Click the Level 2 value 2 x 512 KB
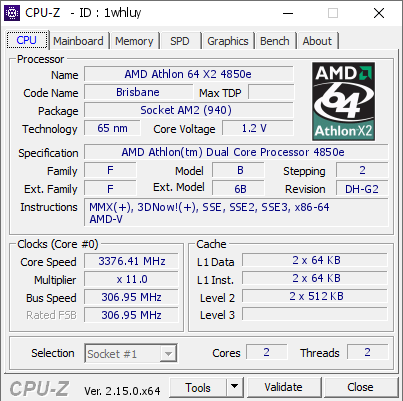This screenshot has width=403, height=401. (315, 296)
